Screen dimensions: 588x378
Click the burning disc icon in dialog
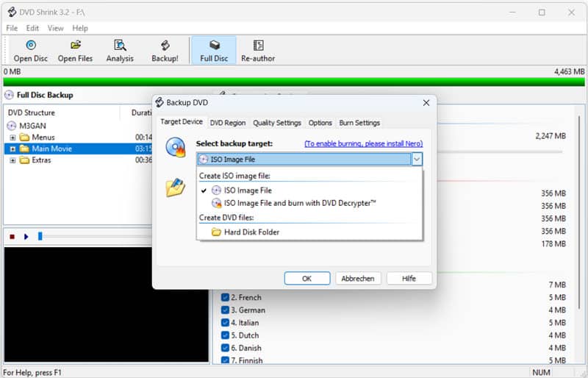(x=176, y=147)
